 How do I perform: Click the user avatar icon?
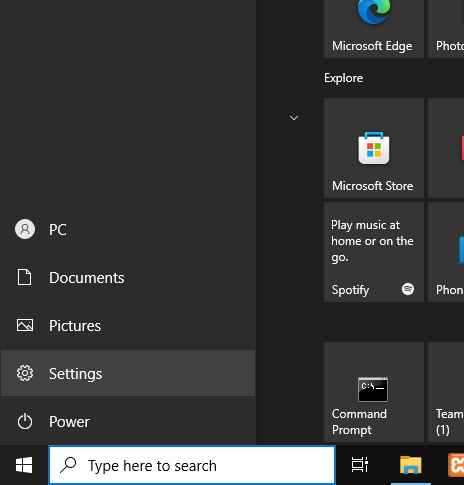[x=25, y=229]
